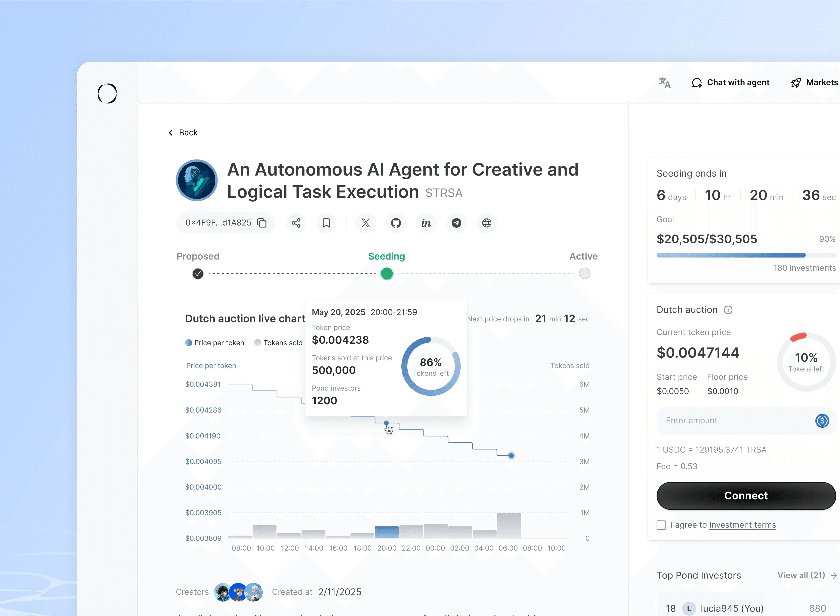Open the agent's X (Twitter) profile
Screen dimensions: 840x616
(x=366, y=223)
